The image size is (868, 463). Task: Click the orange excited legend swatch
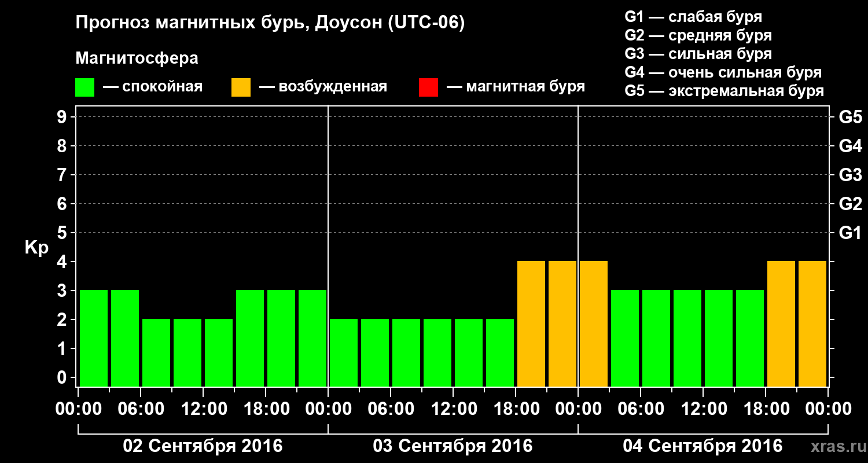pos(241,87)
